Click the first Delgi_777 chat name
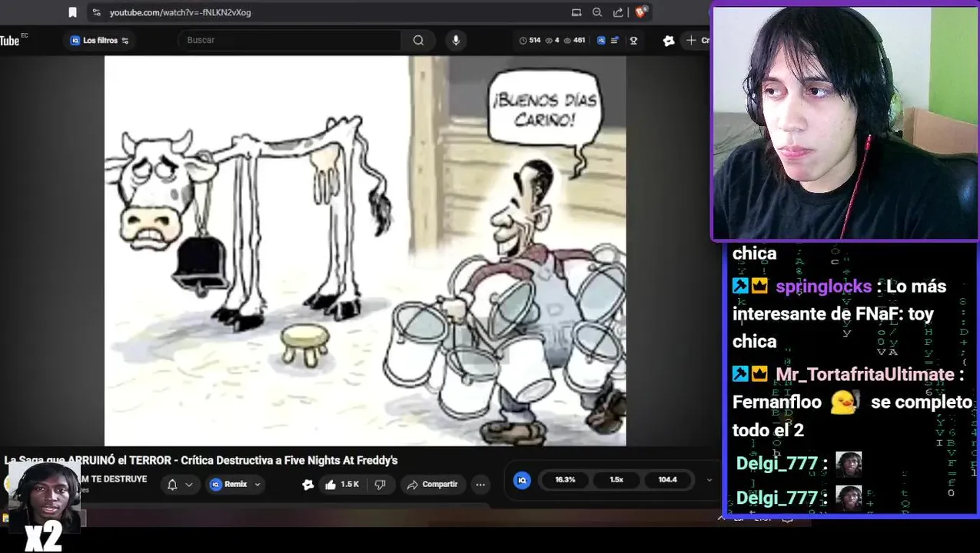Screen dimensions: 980x553 tap(777, 464)
